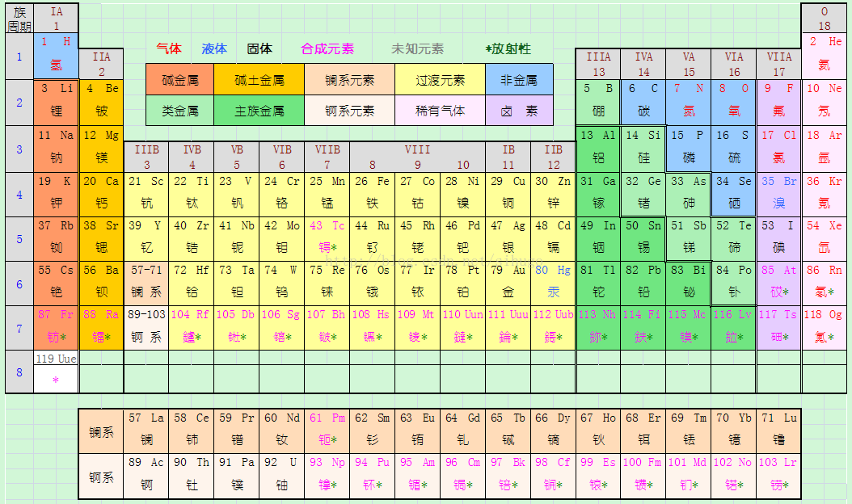This screenshot has width=852, height=504.
Task: Click the VIII group header
Action: (417, 157)
